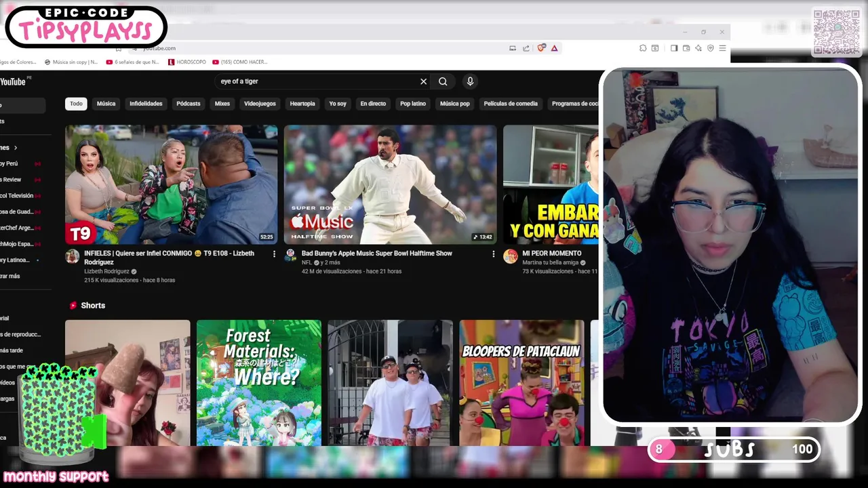Image resolution: width=868 pixels, height=488 pixels.
Task: Expand sidebar list with 'Mostrar más'
Action: pos(10,277)
